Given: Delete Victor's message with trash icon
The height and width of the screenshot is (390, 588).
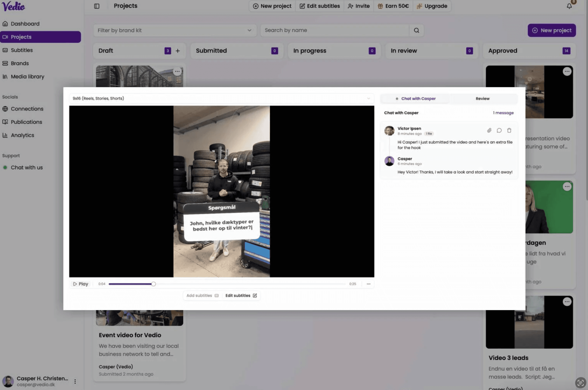Looking at the screenshot, I should [509, 130].
